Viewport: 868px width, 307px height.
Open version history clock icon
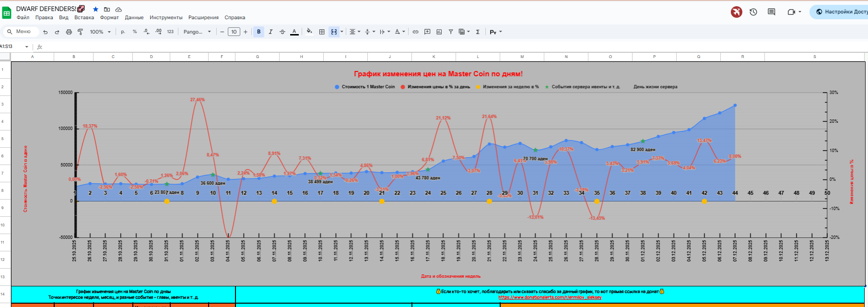[753, 12]
